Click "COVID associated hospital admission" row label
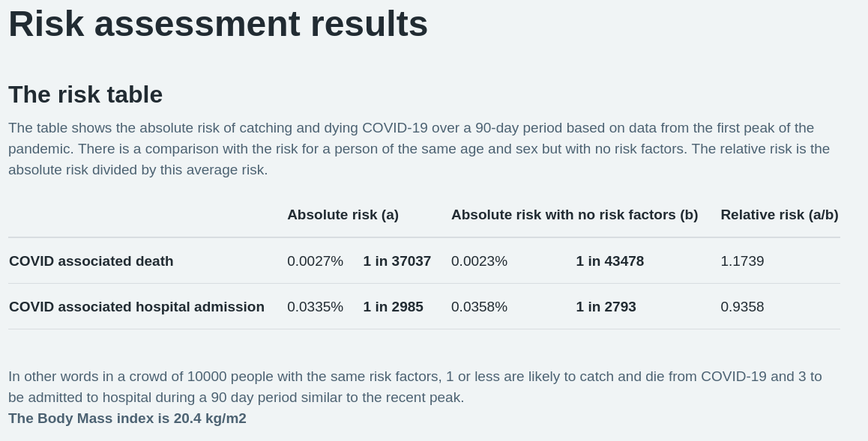Image resolution: width=868 pixels, height=441 pixels. pos(136,307)
